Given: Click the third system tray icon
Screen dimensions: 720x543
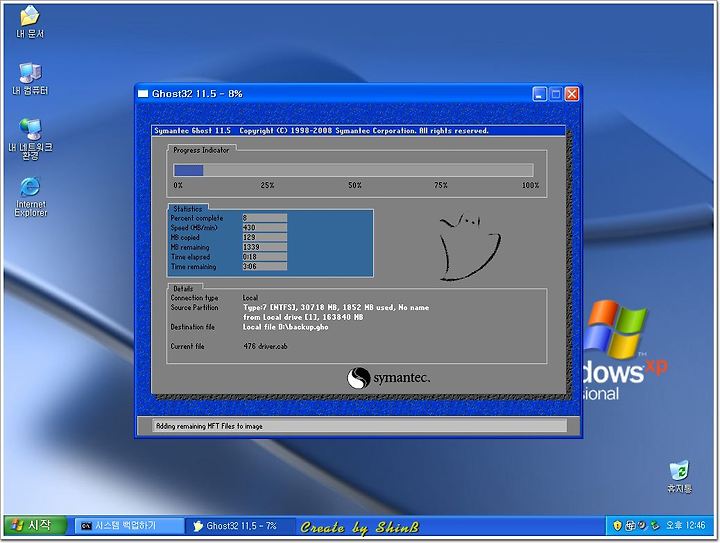Looking at the screenshot, I should point(642,526).
